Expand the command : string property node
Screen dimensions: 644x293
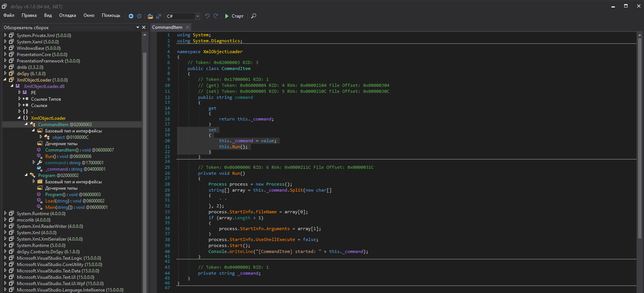34,162
